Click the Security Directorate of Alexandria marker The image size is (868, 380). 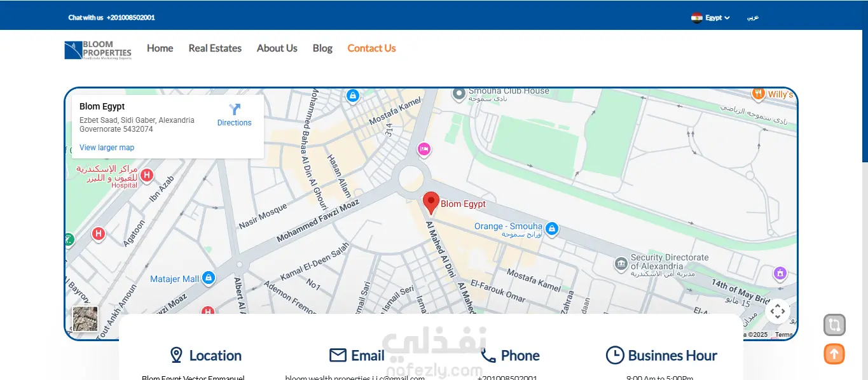tap(621, 263)
